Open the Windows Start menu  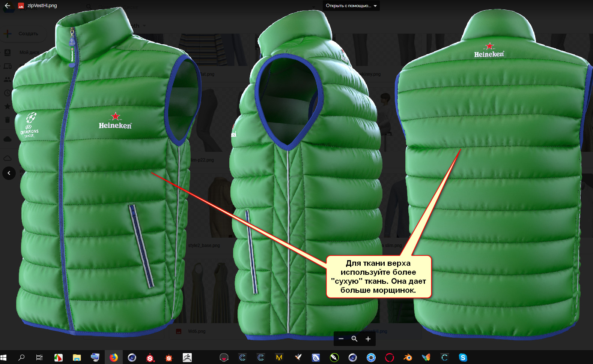pyautogui.click(x=4, y=358)
